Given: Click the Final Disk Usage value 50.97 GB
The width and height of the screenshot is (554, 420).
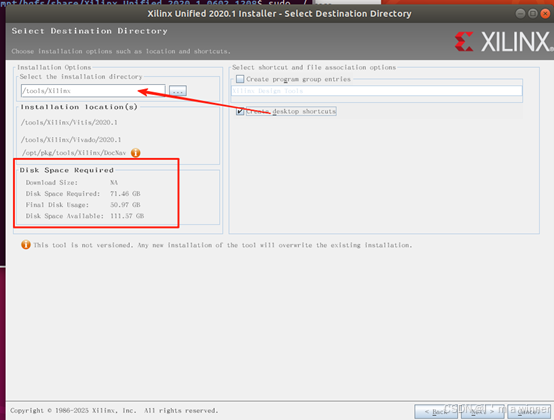Looking at the screenshot, I should pyautogui.click(x=125, y=205).
